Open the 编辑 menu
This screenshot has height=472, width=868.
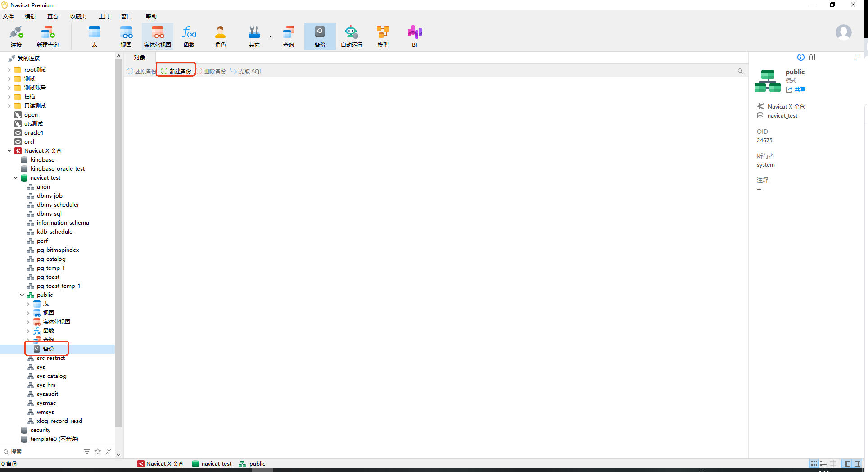pyautogui.click(x=30, y=17)
